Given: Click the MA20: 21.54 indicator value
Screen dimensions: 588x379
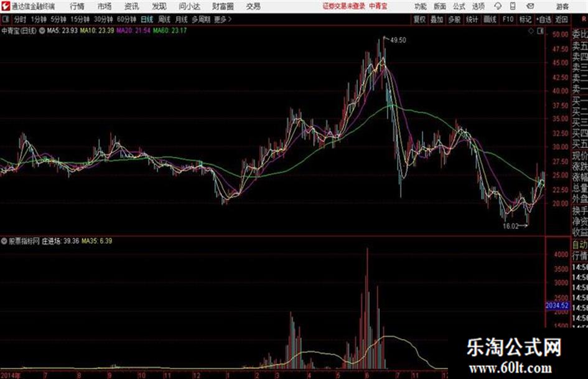Looking at the screenshot, I should [x=134, y=30].
